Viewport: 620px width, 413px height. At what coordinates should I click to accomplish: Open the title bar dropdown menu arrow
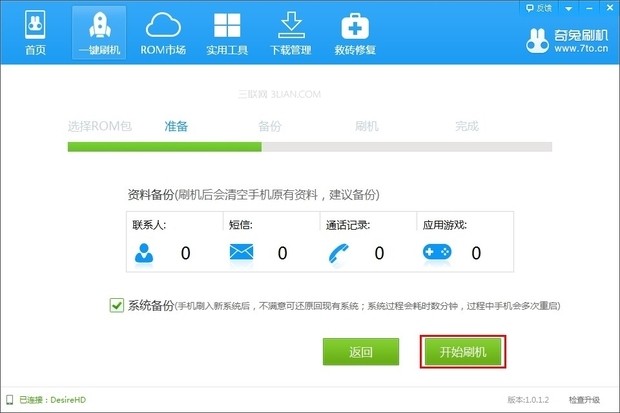tap(569, 8)
